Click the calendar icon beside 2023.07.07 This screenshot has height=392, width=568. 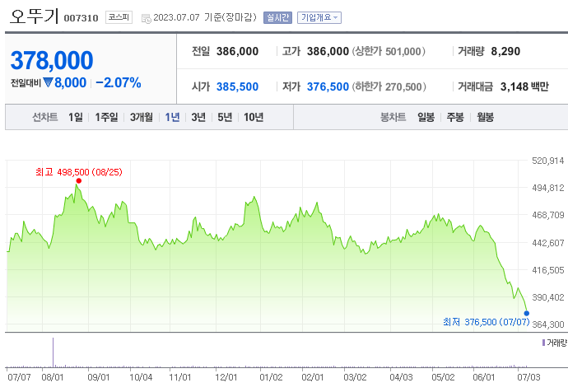146,18
